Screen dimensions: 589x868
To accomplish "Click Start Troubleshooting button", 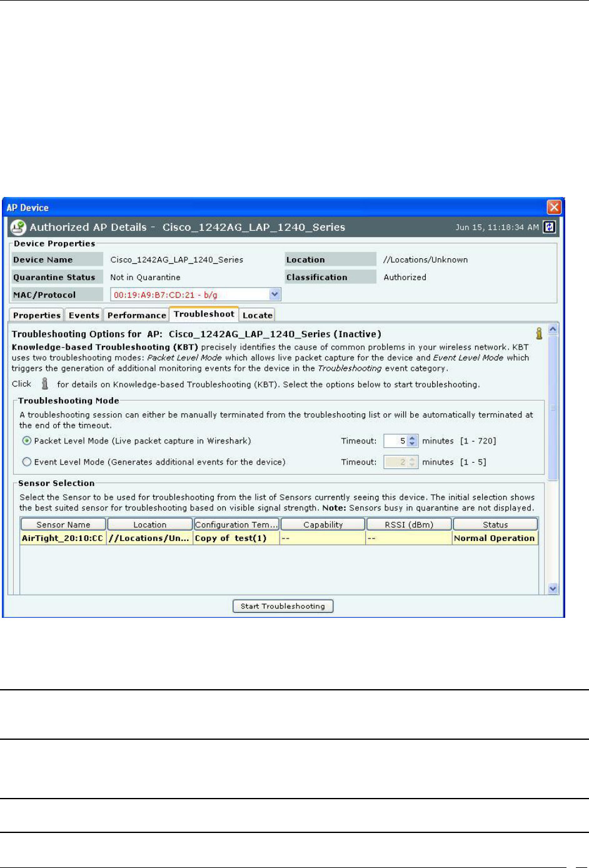I will [283, 606].
